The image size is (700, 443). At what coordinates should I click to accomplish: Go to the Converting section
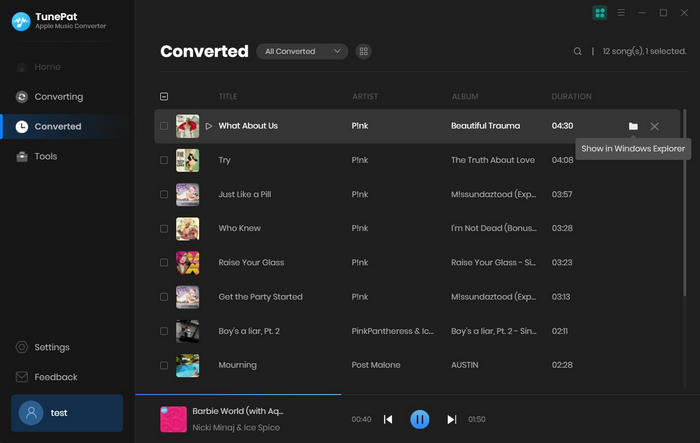coord(50,96)
